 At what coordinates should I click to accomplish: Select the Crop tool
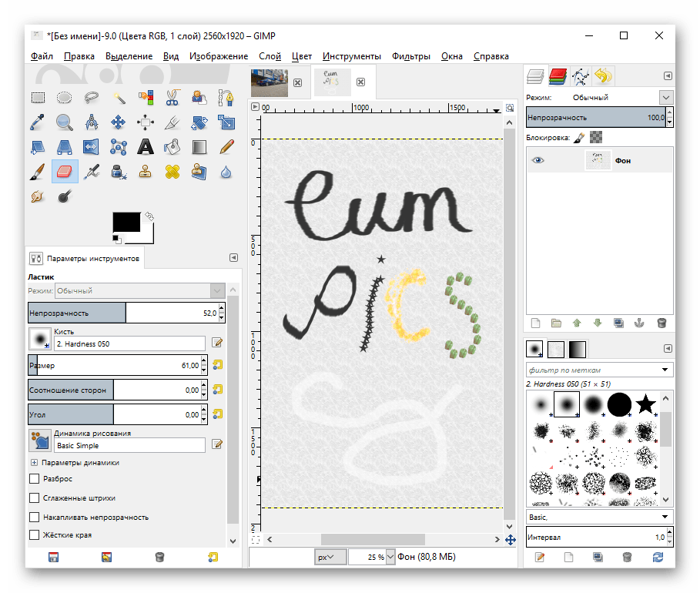coord(172,122)
